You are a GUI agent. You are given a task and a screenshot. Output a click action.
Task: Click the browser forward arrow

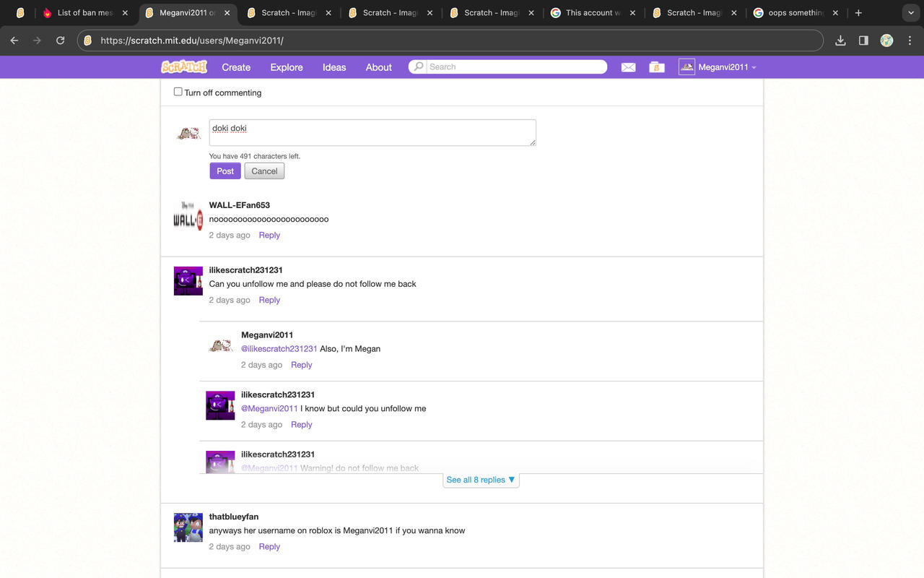(38, 40)
